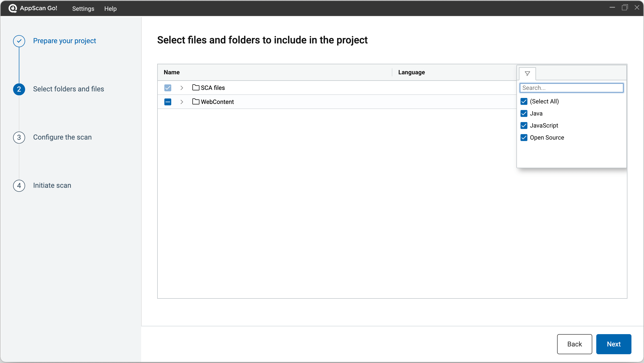
Task: Click the filter funnel icon in Language column
Action: pos(527,73)
